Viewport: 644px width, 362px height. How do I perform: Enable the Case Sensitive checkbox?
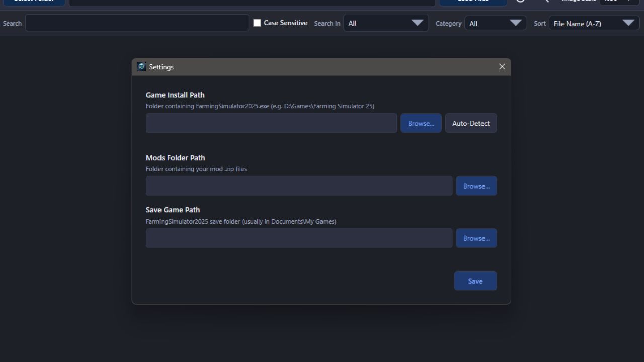pos(257,23)
